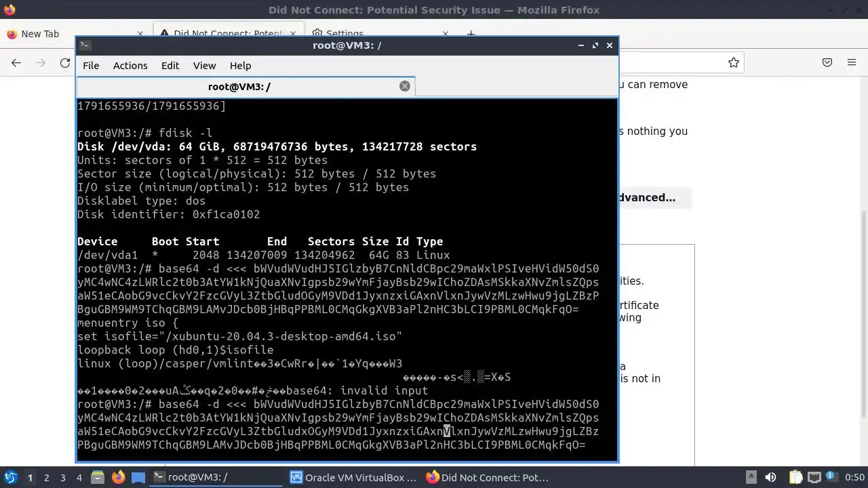Launch Firefox from the panel quick launcher

tap(118, 477)
